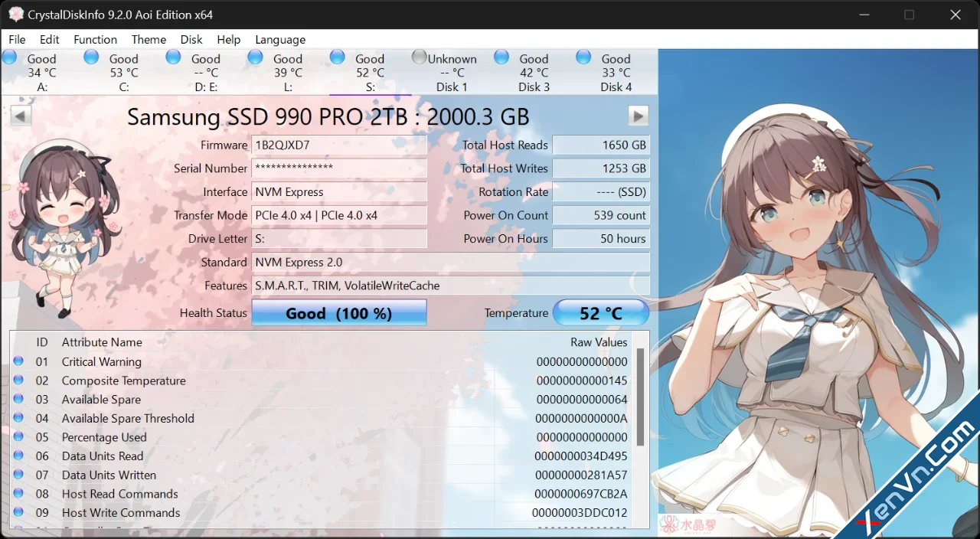
Task: Click Percentage Used status orb
Action: coord(18,436)
